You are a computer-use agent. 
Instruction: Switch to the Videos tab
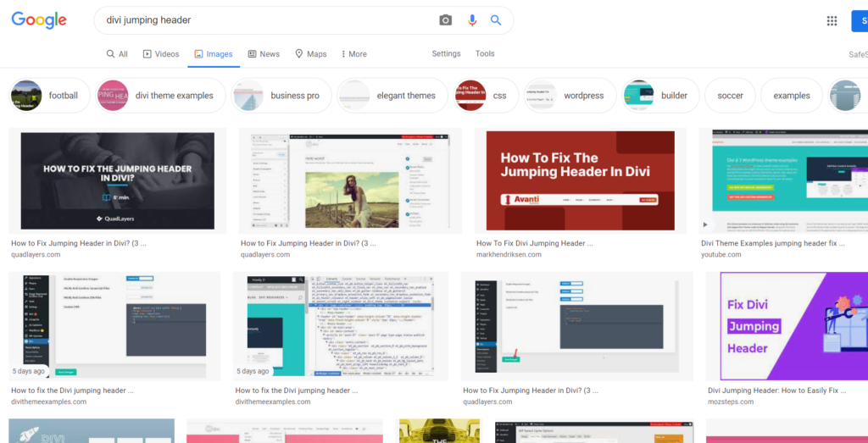point(161,54)
